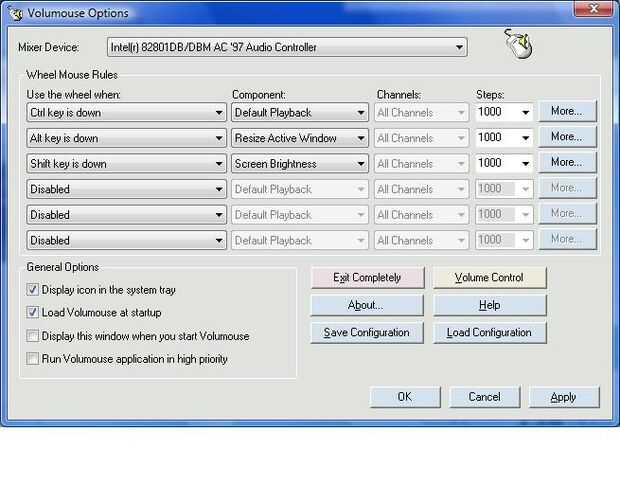The image size is (620, 485).
Task: Expand the Screen Brightness component dropdown
Action: coord(300,164)
